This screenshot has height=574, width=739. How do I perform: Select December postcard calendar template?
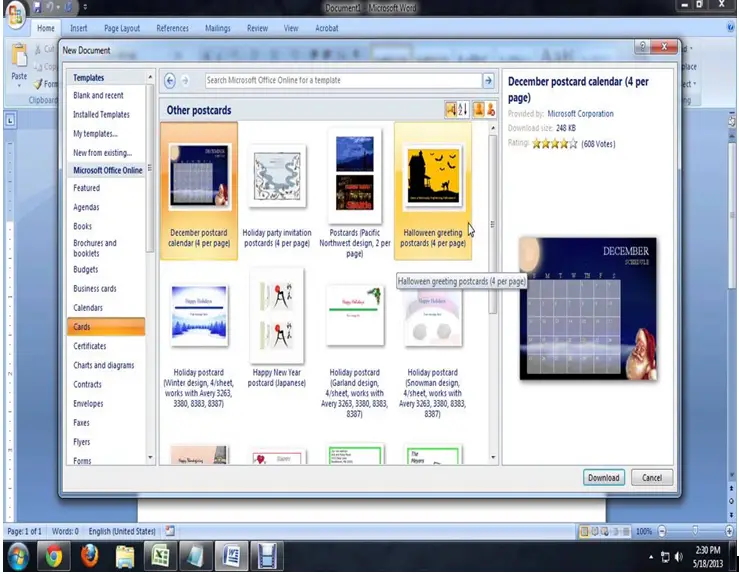click(199, 191)
